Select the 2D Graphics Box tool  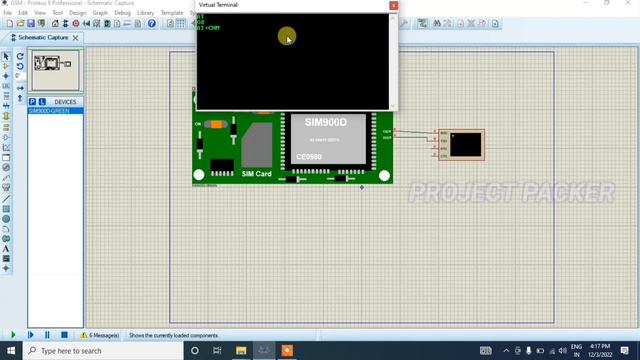coord(6,209)
